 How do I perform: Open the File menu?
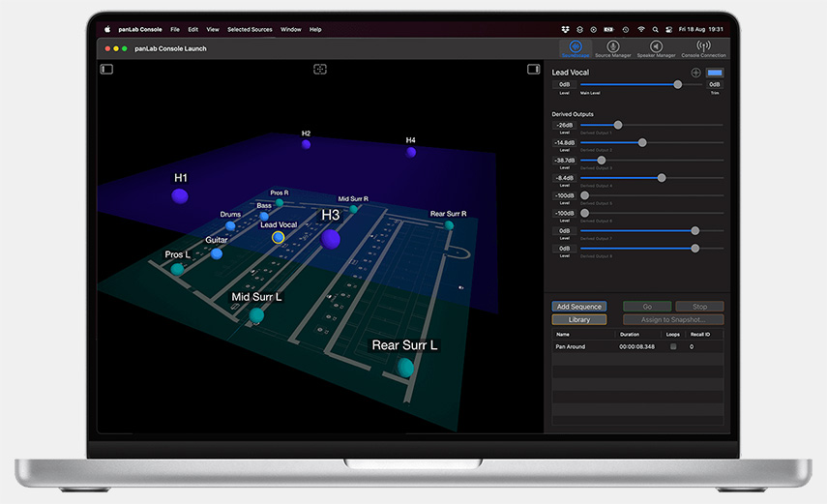(175, 30)
